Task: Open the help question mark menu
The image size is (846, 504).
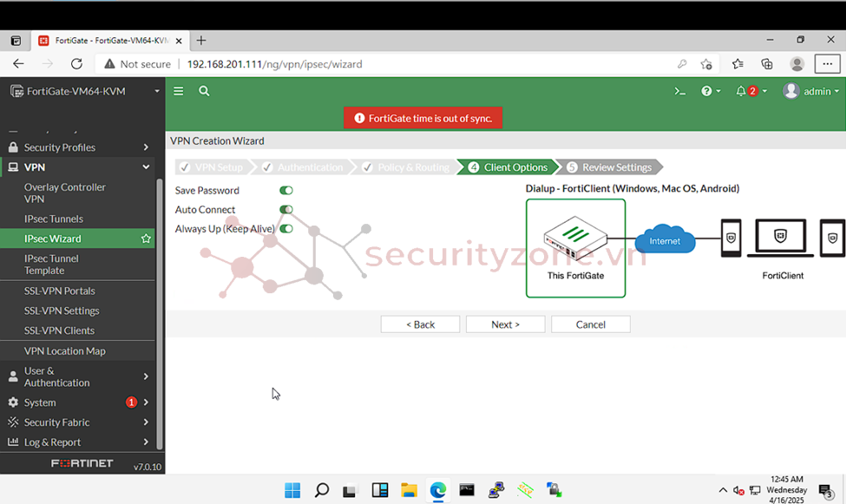Action: pyautogui.click(x=710, y=91)
